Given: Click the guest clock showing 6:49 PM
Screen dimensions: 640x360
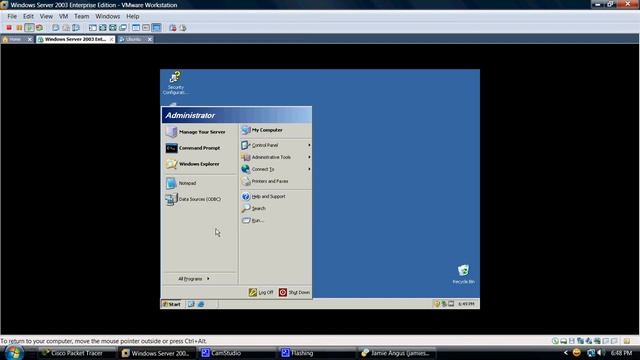Looking at the screenshot, I should click(466, 304).
